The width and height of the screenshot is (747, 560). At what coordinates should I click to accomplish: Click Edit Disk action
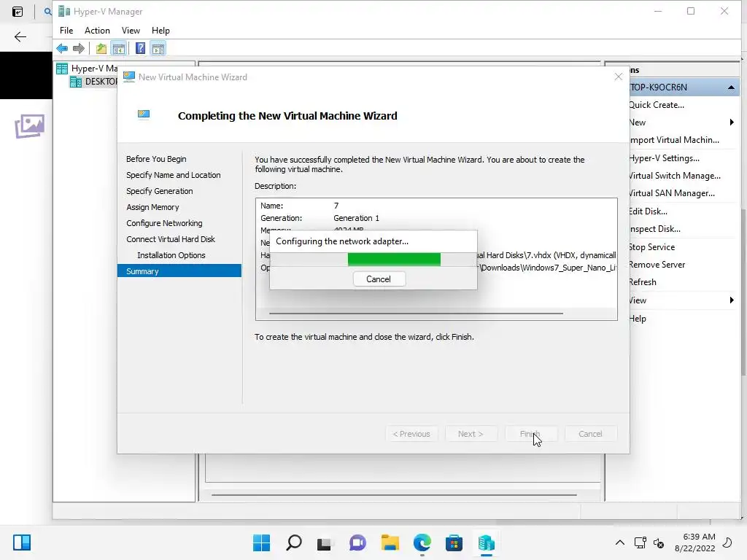click(648, 211)
